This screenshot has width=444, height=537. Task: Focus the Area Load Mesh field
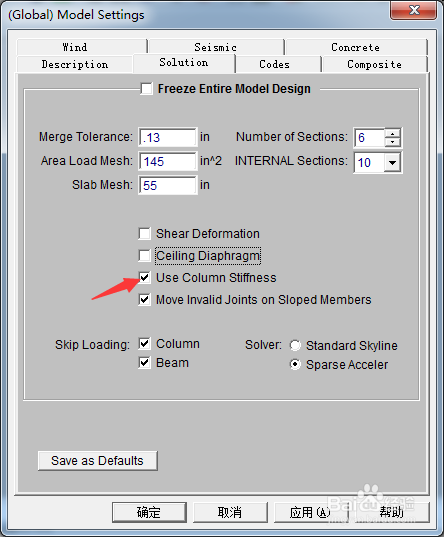click(x=168, y=161)
